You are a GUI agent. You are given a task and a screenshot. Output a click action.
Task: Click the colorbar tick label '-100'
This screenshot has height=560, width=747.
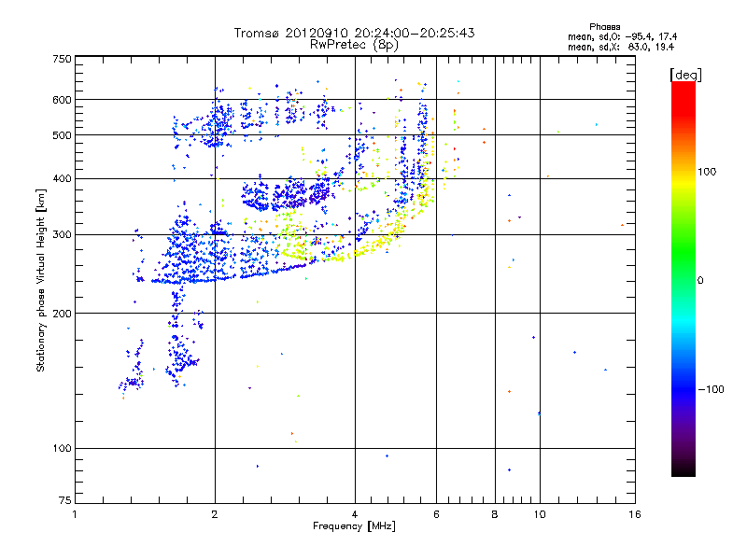pos(712,389)
